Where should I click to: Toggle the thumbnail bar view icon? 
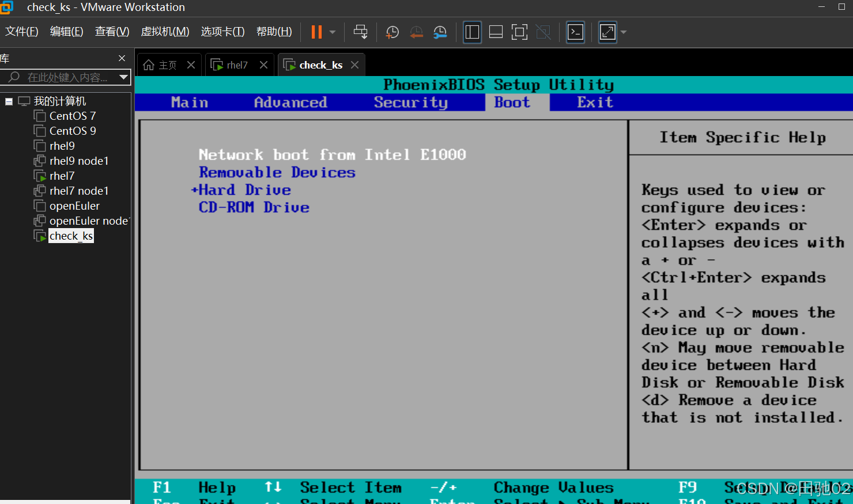[x=496, y=32]
